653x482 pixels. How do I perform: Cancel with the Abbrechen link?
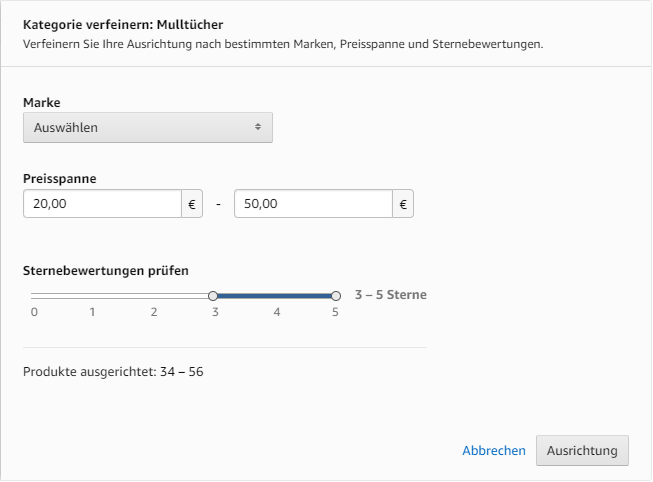494,451
